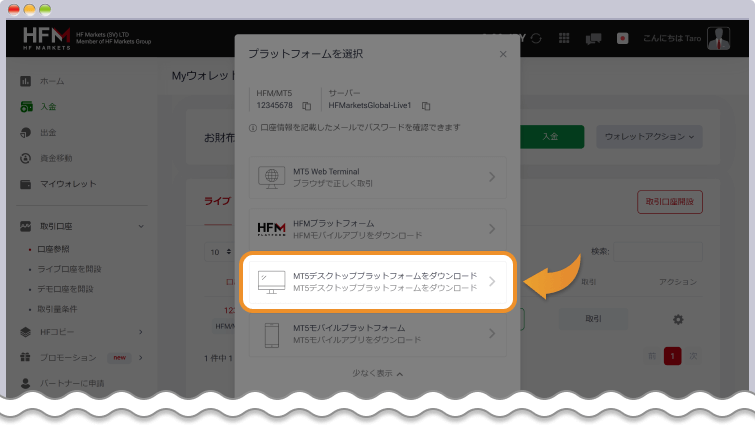Refresh balance with circular arrow icon
This screenshot has height=428, width=755.
[x=536, y=38]
